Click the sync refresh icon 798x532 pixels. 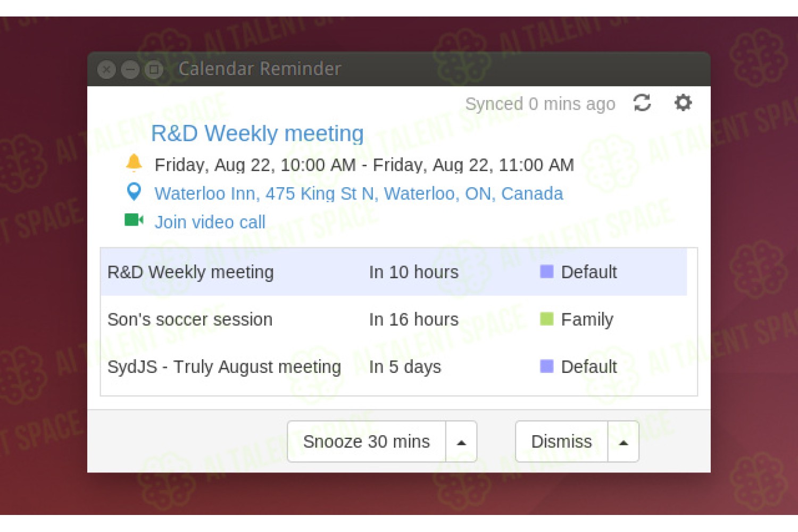coord(642,103)
